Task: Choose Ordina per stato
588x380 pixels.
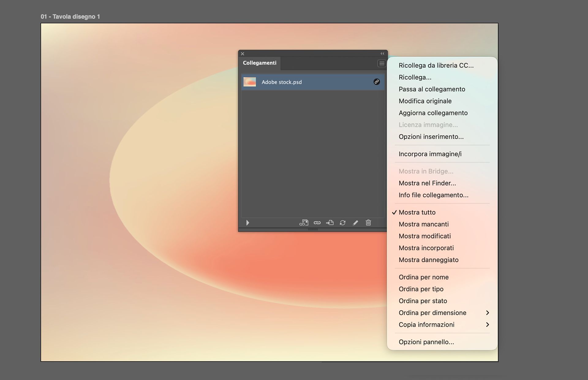Action: click(x=442, y=301)
